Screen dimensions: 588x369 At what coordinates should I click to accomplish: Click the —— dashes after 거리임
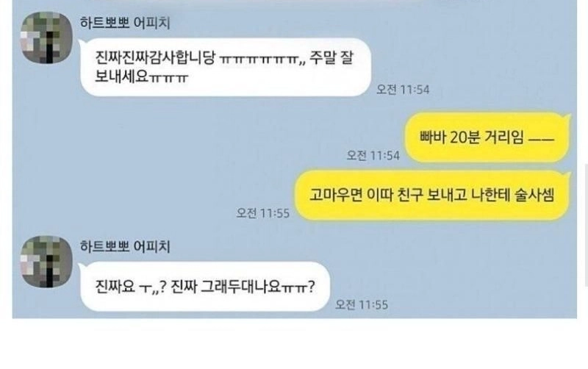point(541,139)
